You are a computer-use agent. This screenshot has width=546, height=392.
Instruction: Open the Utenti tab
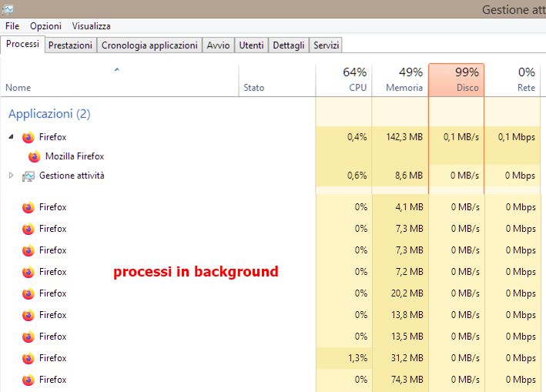coord(251,45)
